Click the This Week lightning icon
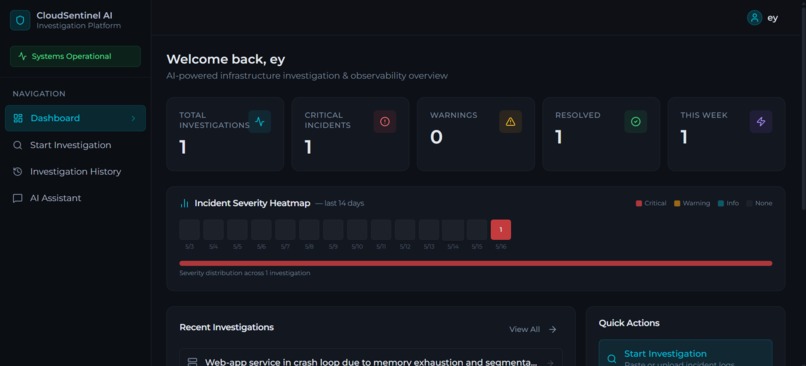The image size is (806, 366). pos(761,122)
